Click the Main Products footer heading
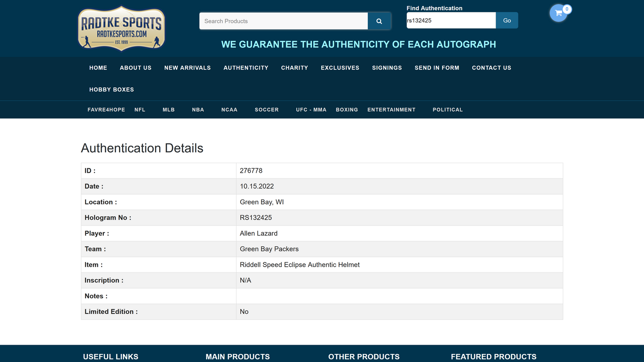Viewport: 644px width, 362px height. click(238, 357)
